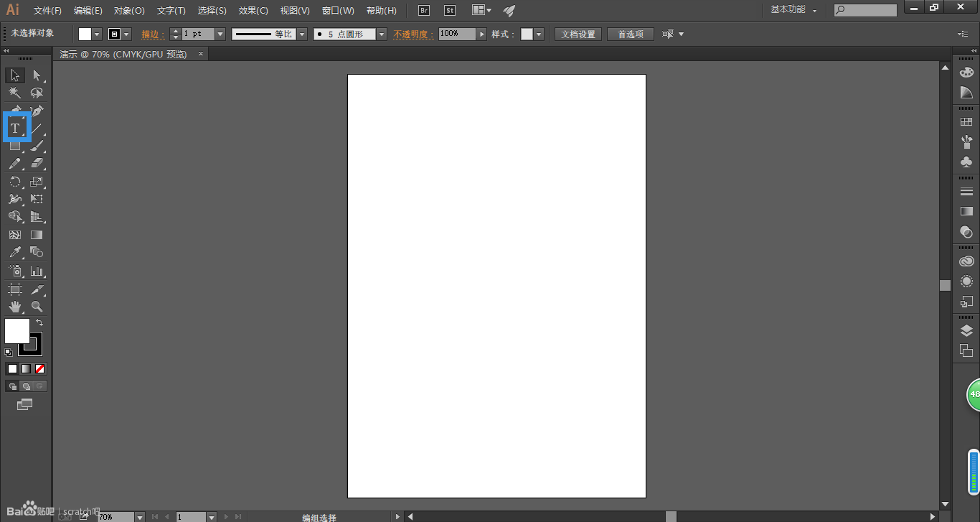Set paint to None (red slash)

[40, 368]
